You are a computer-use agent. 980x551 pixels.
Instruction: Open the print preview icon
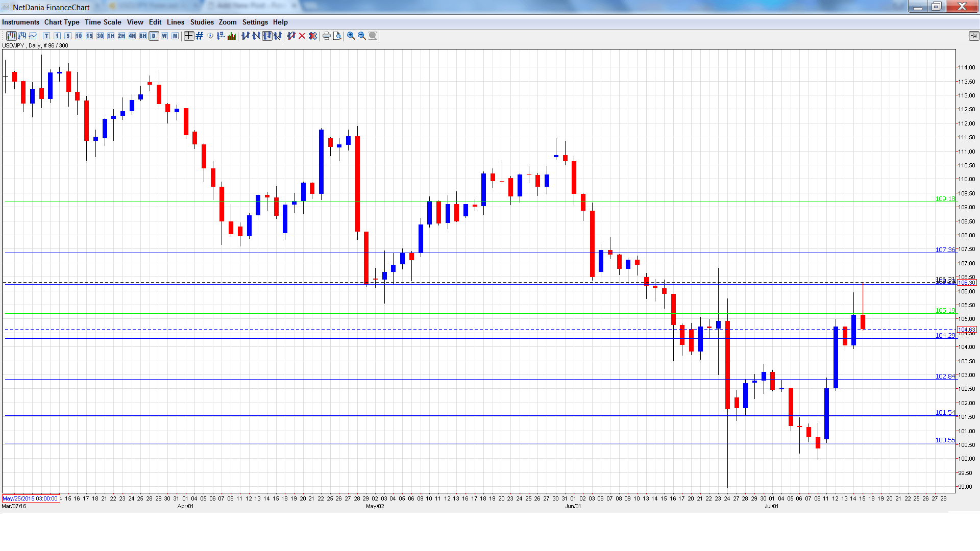[337, 36]
